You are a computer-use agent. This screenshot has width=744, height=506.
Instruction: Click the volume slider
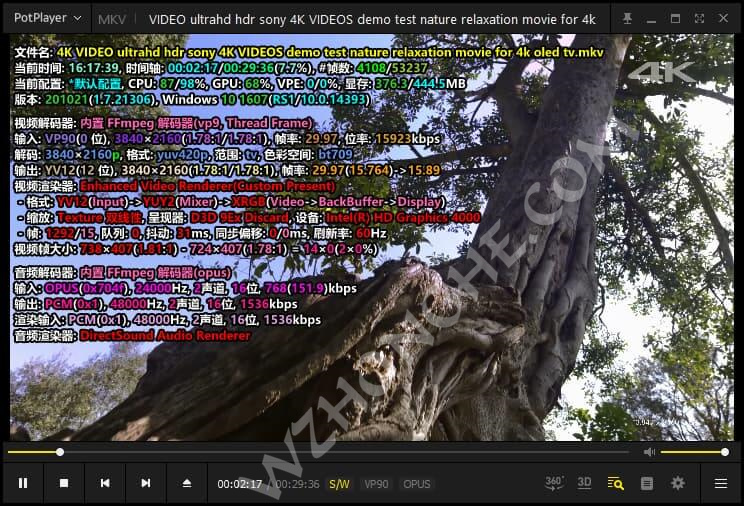click(692, 452)
